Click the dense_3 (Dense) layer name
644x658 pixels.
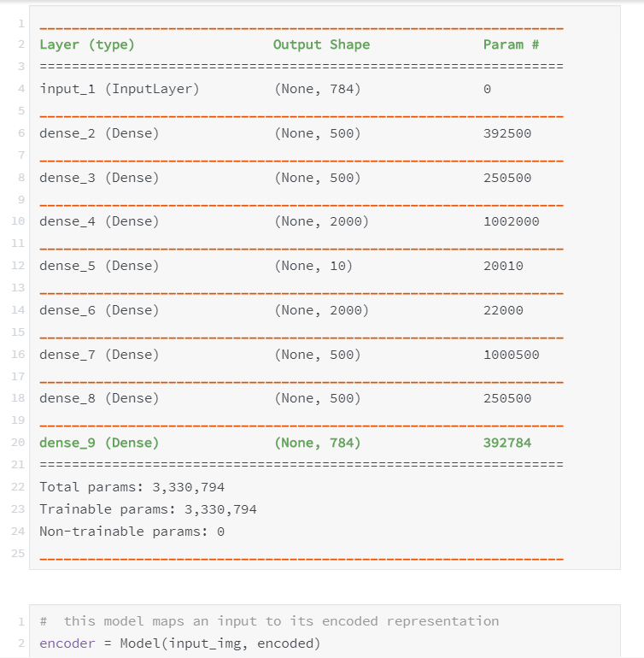(x=99, y=178)
